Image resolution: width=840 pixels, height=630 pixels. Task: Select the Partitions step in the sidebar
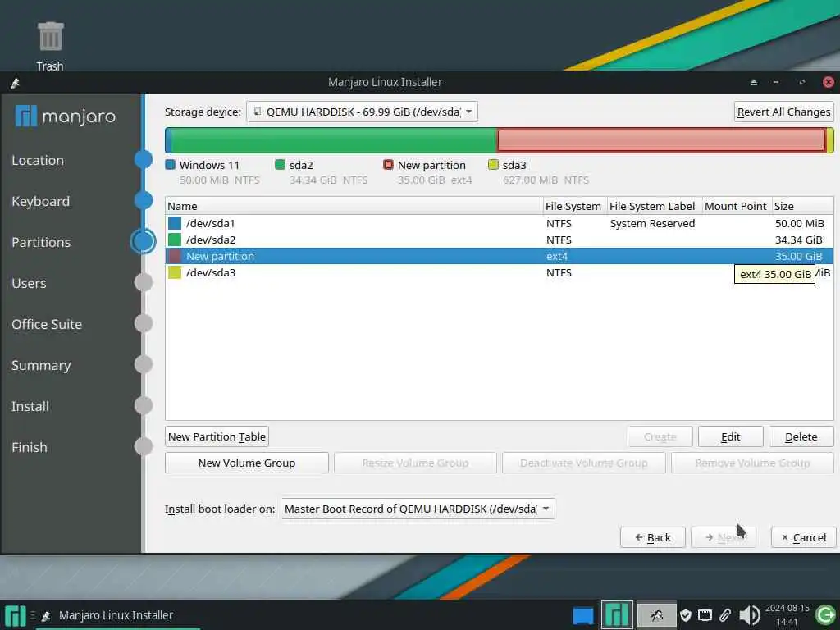[x=41, y=242]
